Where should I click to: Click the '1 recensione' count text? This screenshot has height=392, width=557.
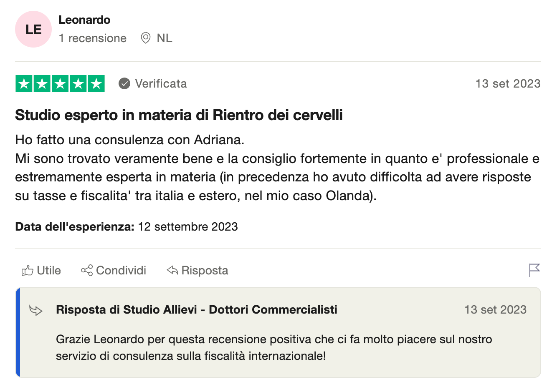(x=93, y=38)
